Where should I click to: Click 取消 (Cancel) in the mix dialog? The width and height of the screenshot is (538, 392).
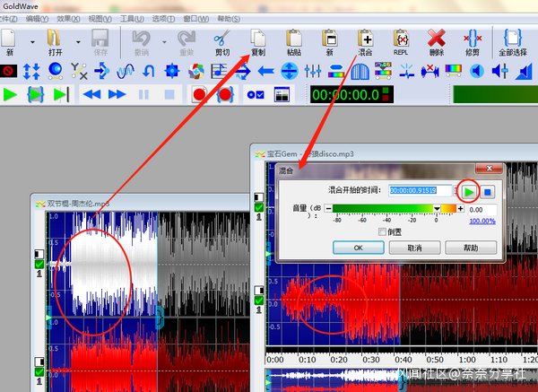413,248
